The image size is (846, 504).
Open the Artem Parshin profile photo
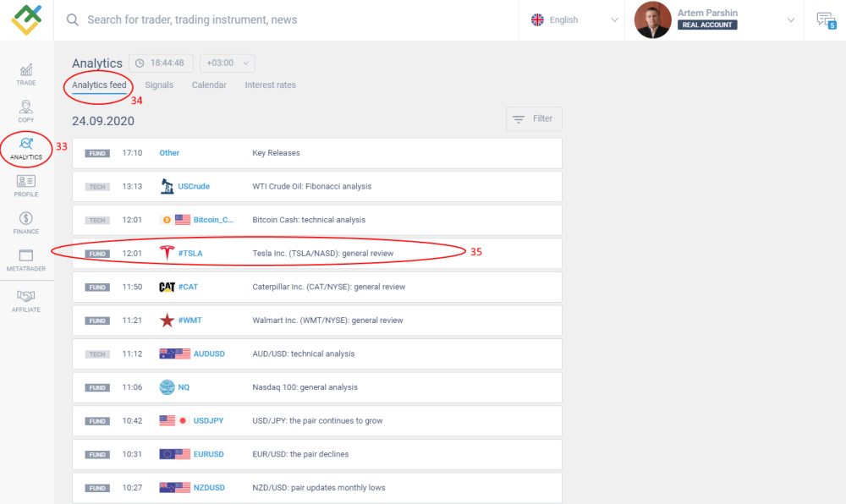click(652, 20)
